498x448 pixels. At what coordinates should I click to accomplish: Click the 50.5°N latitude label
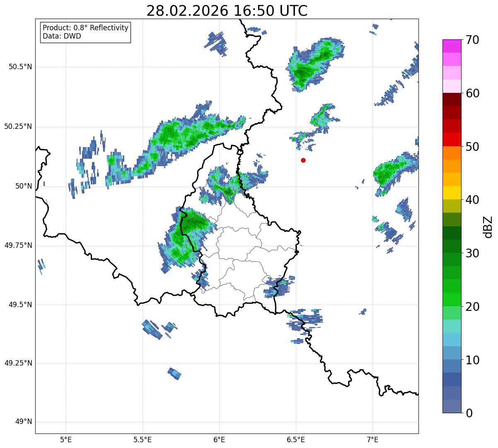click(20, 67)
